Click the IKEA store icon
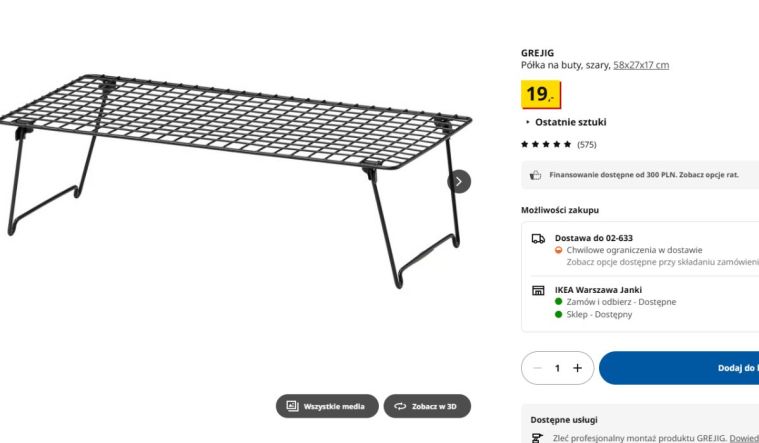Screen dimensions: 759x443 538,291
